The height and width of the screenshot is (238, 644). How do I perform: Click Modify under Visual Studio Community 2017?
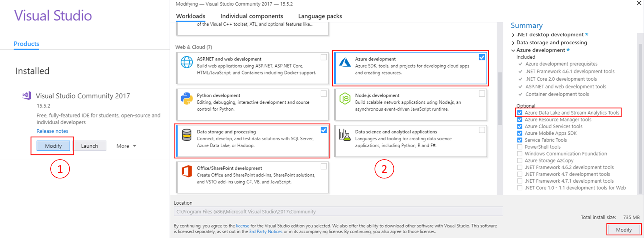pos(53,146)
